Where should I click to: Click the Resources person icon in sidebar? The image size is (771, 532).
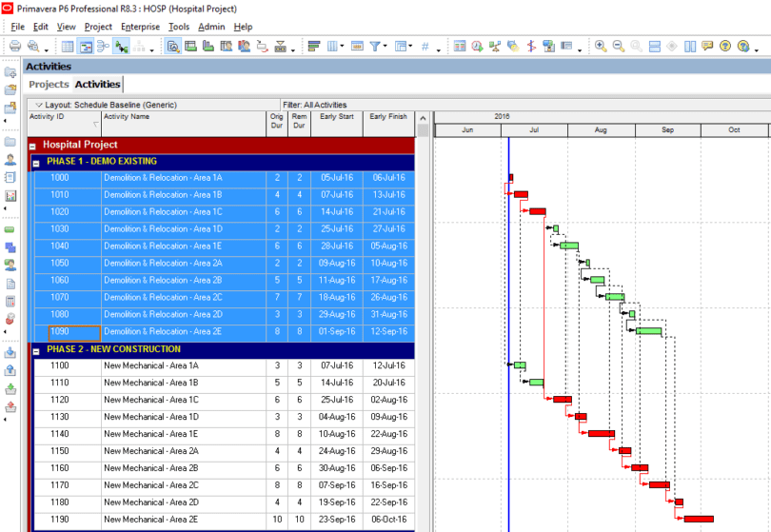pyautogui.click(x=10, y=159)
